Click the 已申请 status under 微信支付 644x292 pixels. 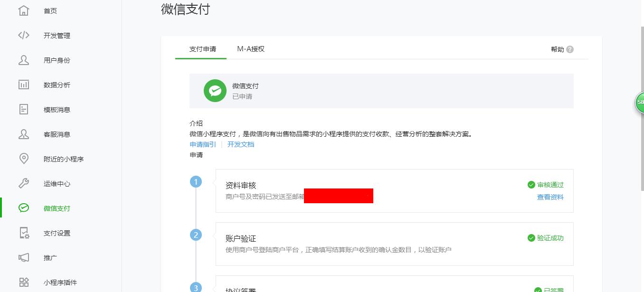pos(242,96)
